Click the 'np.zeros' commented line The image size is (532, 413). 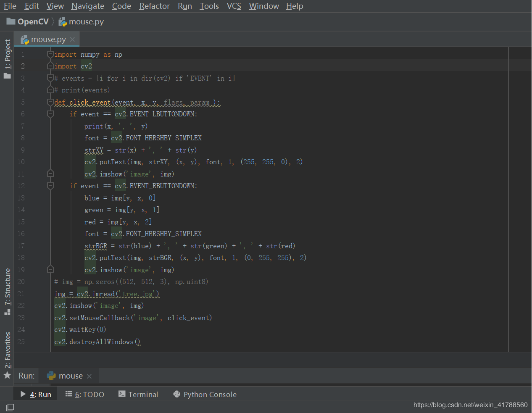[131, 282]
